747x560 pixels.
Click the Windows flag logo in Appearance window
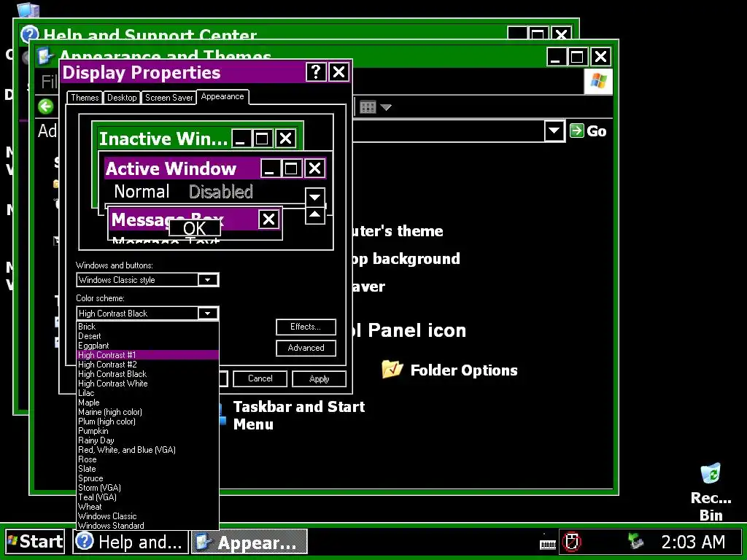coord(598,81)
